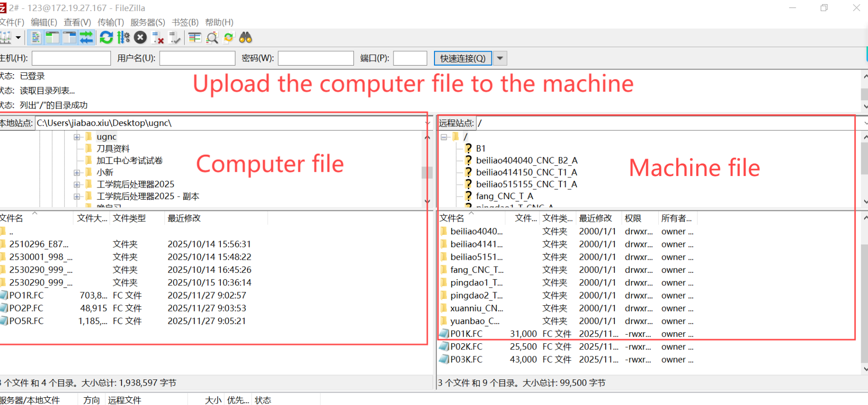The width and height of the screenshot is (868, 405).
Task: Select local folder 2530001_998_...
Action: 41,257
